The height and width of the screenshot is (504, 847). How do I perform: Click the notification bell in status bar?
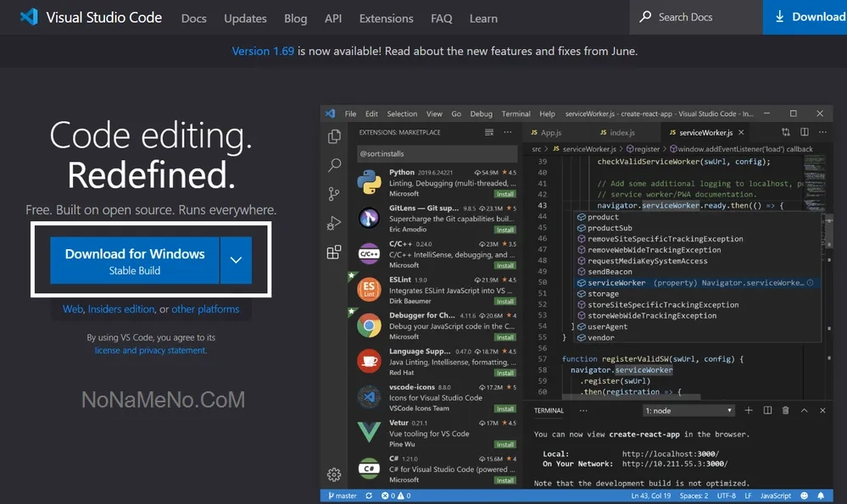[821, 496]
